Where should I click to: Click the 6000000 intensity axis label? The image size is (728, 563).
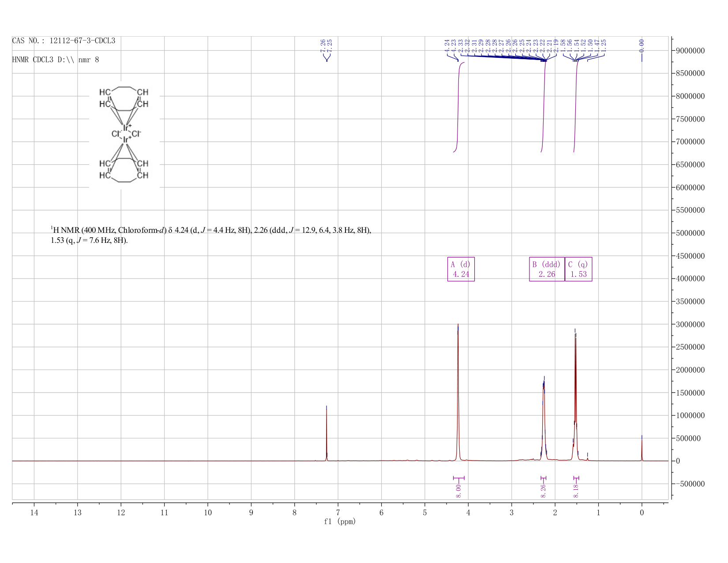point(690,187)
